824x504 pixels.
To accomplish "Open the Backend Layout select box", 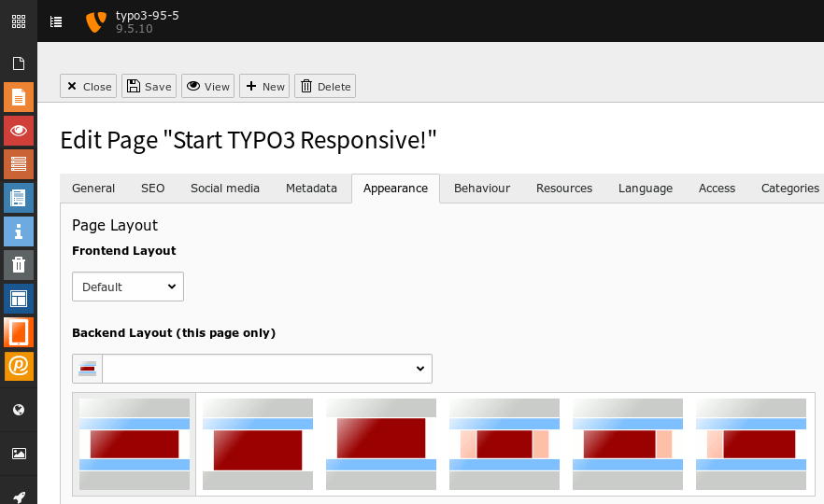I will pyautogui.click(x=266, y=369).
